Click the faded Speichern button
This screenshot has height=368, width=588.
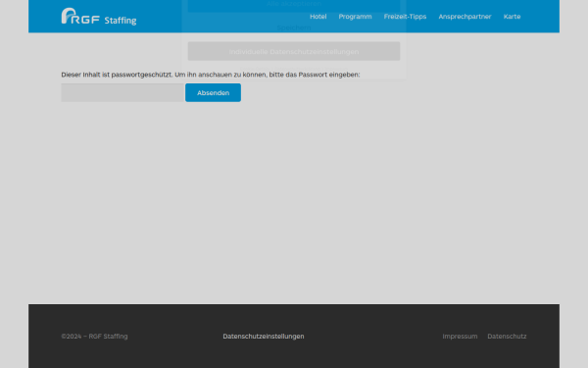tap(294, 27)
